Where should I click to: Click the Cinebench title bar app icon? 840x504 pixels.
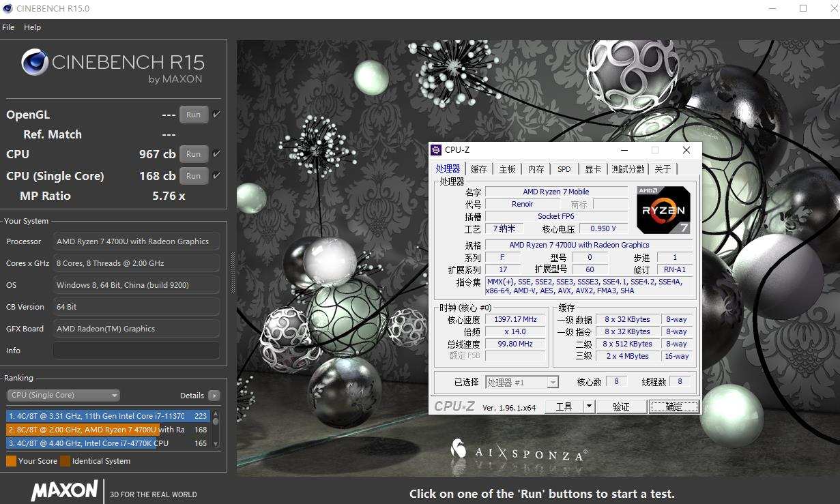pos(8,9)
